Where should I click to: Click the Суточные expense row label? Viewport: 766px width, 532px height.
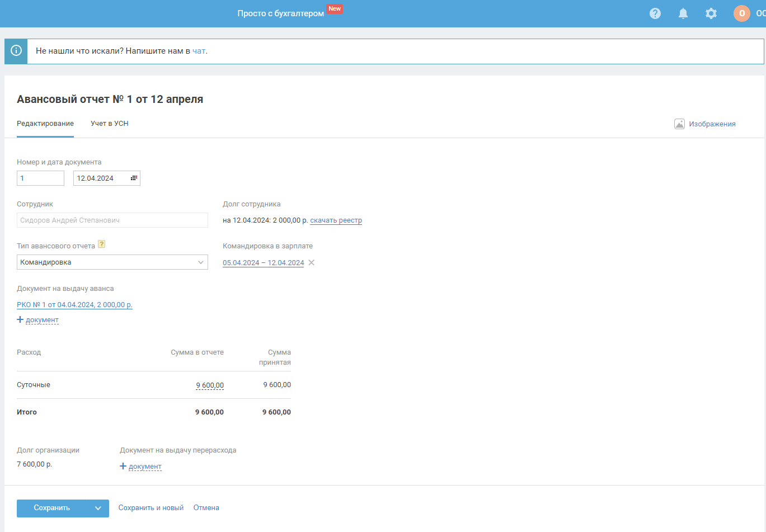tap(34, 385)
